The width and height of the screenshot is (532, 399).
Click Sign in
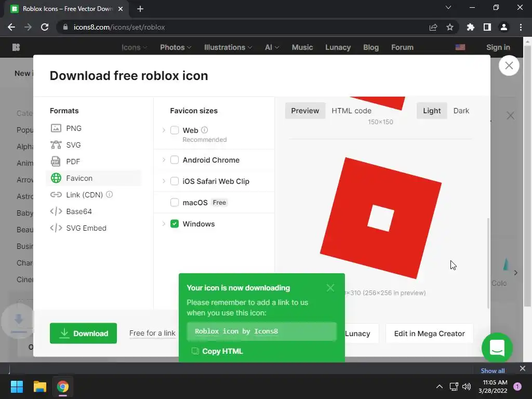coord(498,47)
